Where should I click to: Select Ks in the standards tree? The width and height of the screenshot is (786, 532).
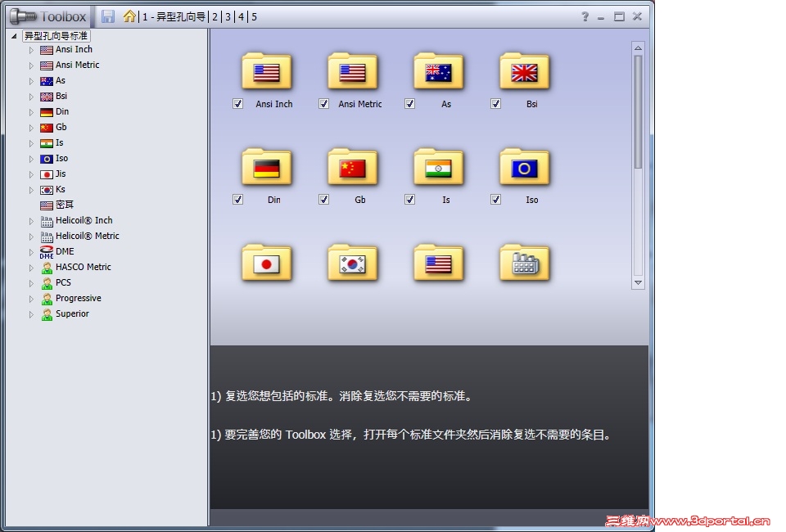coord(60,189)
